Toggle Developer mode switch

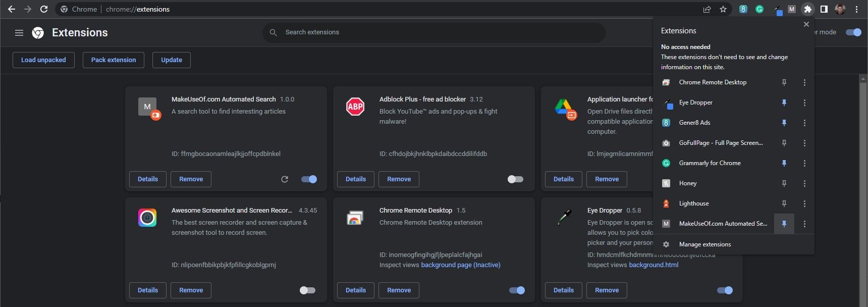[853, 32]
